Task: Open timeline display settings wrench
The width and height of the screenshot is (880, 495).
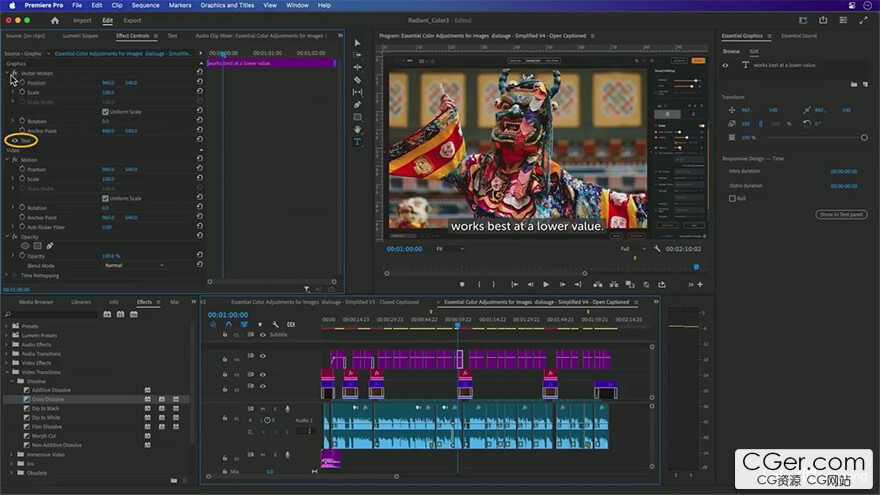Action: pos(276,324)
